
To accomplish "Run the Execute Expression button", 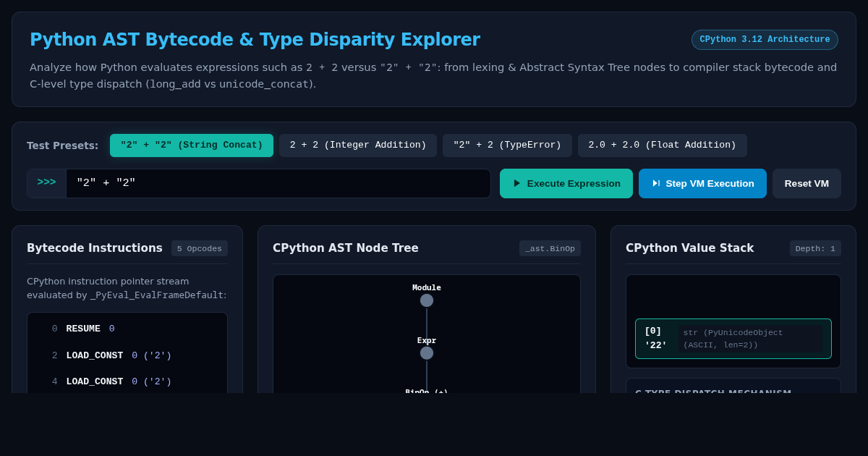I will tap(566, 183).
